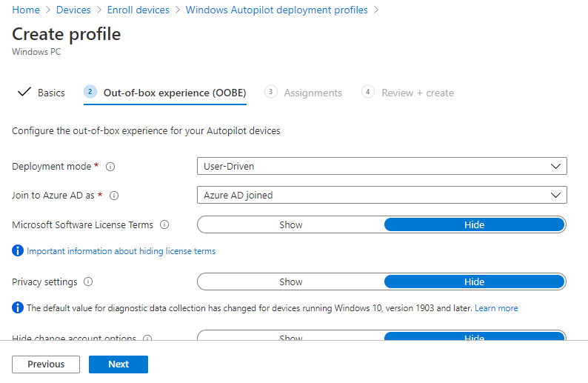Select Hide for Privacy settings
Screen dimensions: 588x383
(x=474, y=282)
